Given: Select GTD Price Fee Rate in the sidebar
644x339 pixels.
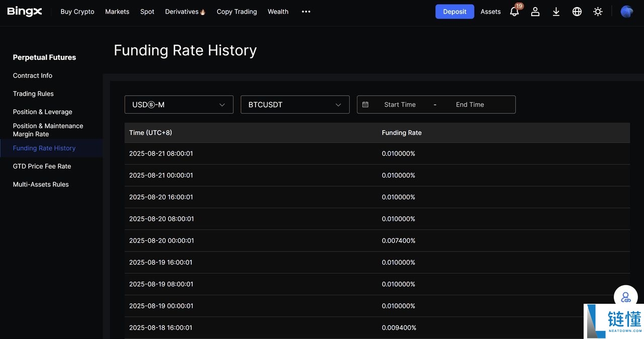Looking at the screenshot, I should (x=42, y=166).
